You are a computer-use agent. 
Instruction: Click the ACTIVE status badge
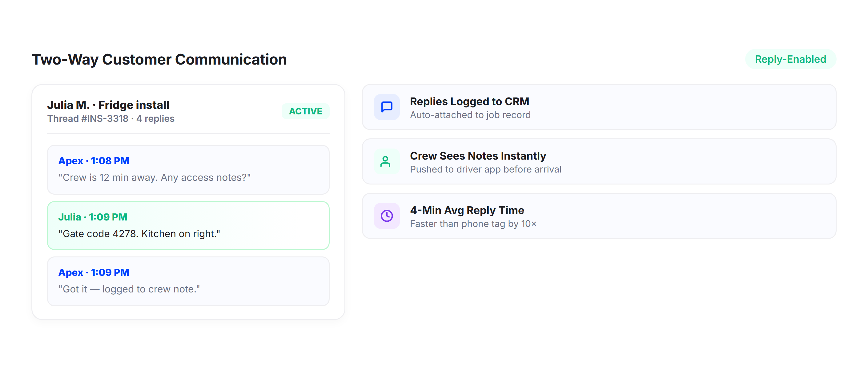coord(305,111)
